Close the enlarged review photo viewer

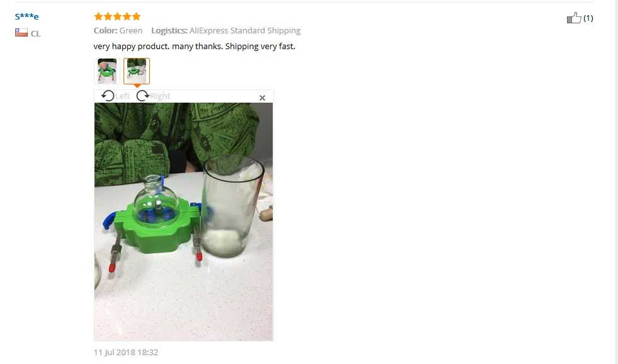tap(262, 98)
